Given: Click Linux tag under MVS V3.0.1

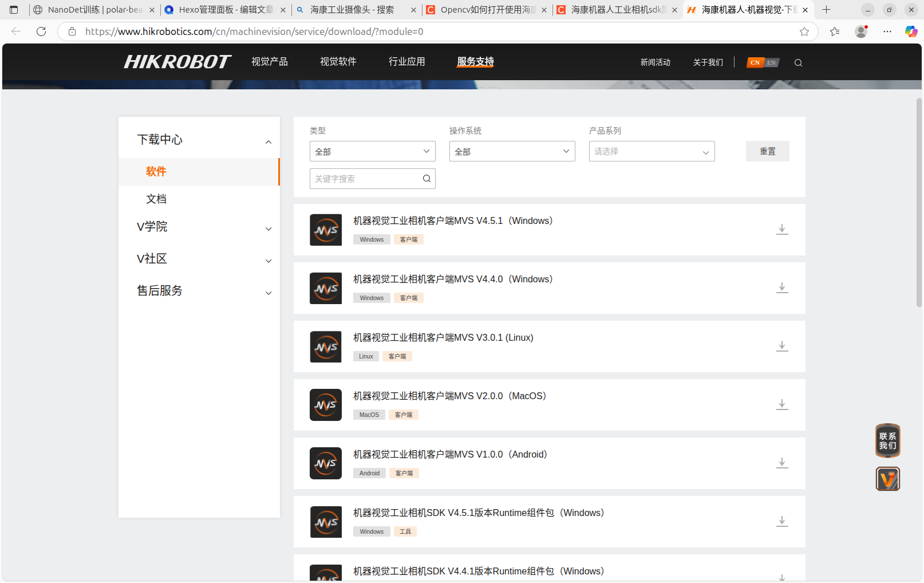Looking at the screenshot, I should point(366,356).
